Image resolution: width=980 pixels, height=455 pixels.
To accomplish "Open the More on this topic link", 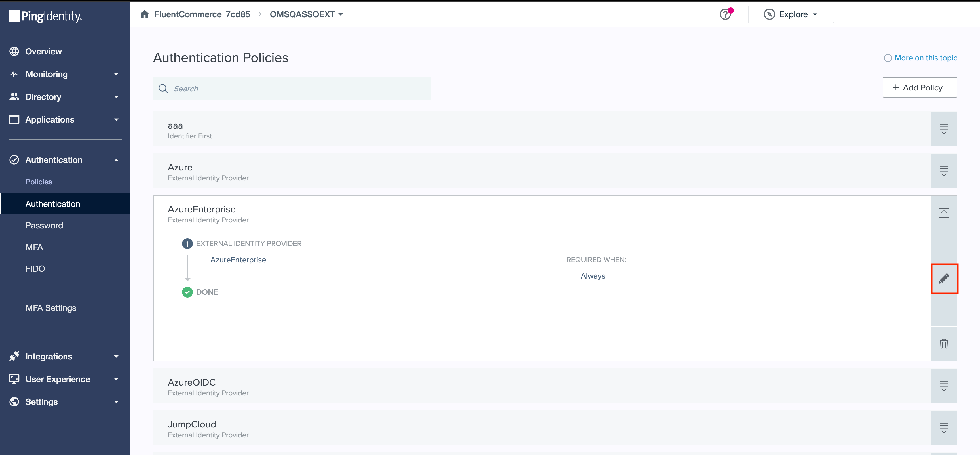I will click(926, 58).
